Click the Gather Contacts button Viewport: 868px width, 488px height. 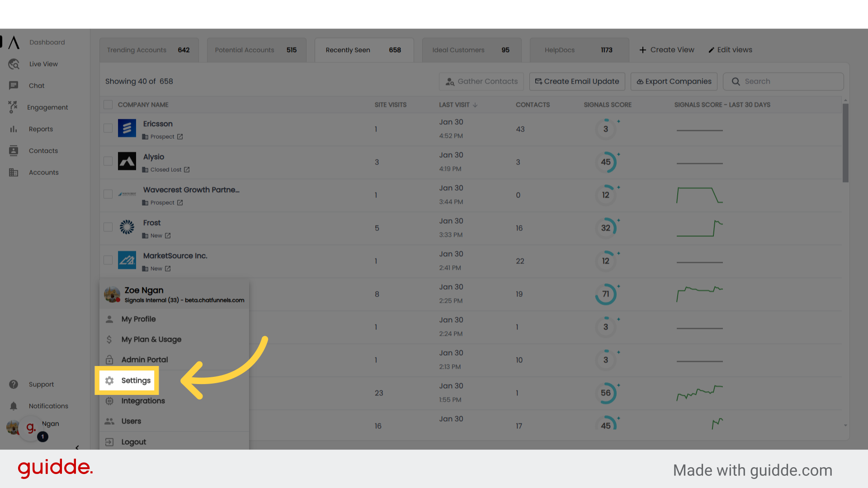tap(481, 81)
